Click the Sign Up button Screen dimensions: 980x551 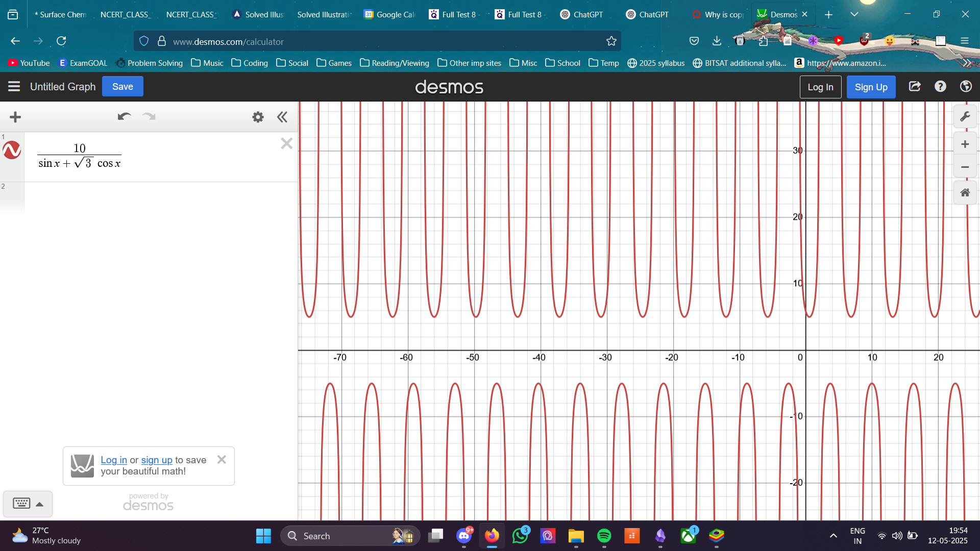[x=871, y=87]
